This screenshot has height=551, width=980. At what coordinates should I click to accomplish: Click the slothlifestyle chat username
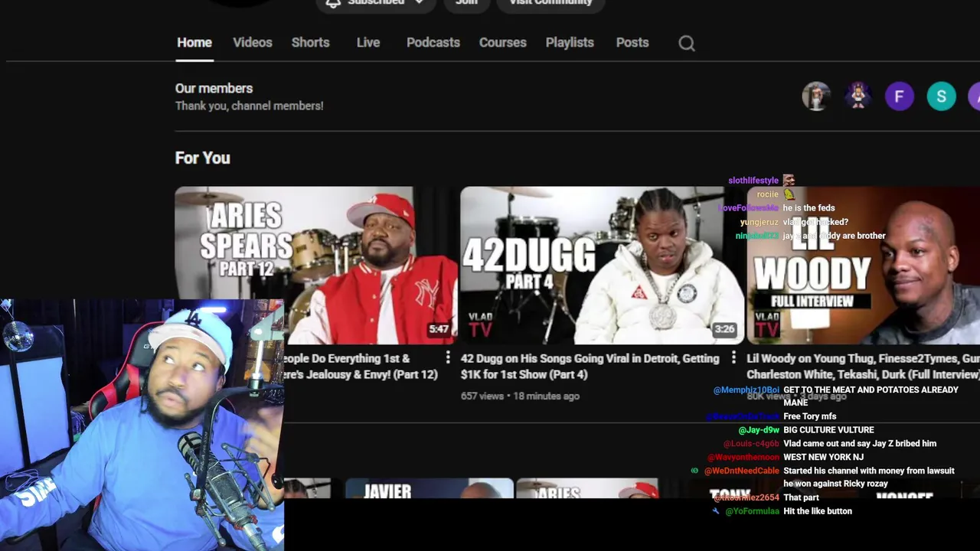[x=753, y=181]
